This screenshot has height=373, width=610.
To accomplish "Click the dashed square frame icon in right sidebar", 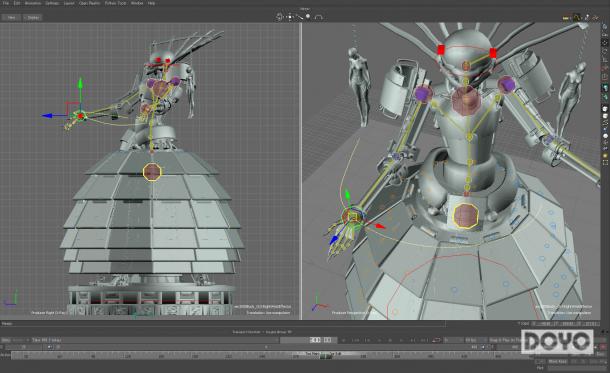I will 605,163.
